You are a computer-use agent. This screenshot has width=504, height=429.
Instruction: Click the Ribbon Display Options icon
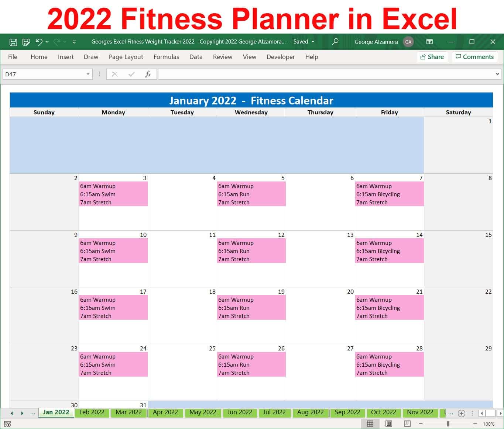pyautogui.click(x=429, y=42)
